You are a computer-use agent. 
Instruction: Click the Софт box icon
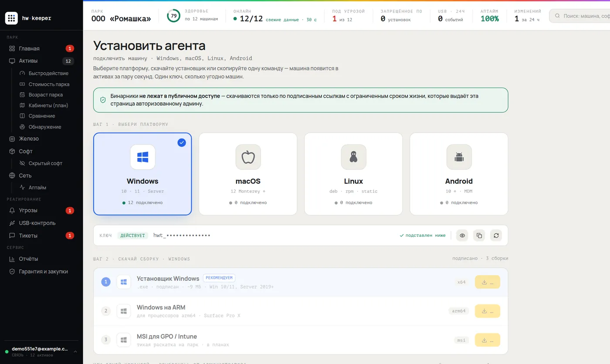pyautogui.click(x=12, y=152)
